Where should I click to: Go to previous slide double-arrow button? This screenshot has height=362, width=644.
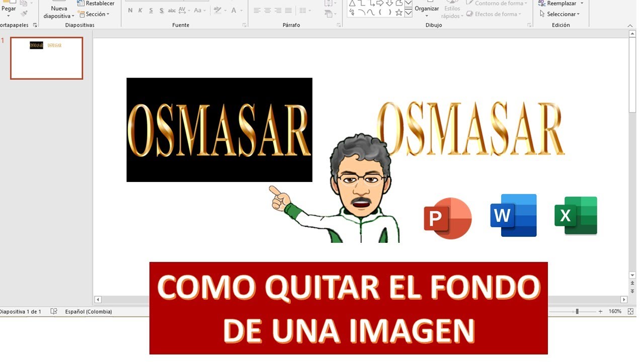632,284
